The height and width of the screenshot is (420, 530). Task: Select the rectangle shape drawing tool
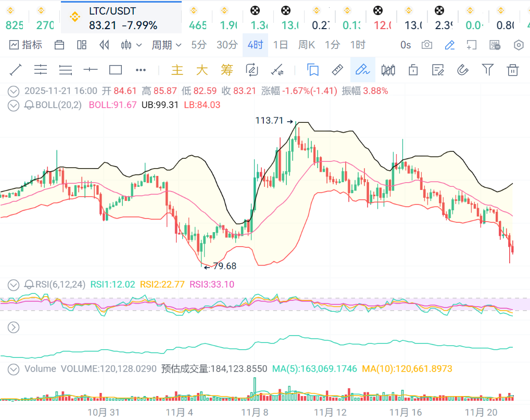(x=116, y=70)
